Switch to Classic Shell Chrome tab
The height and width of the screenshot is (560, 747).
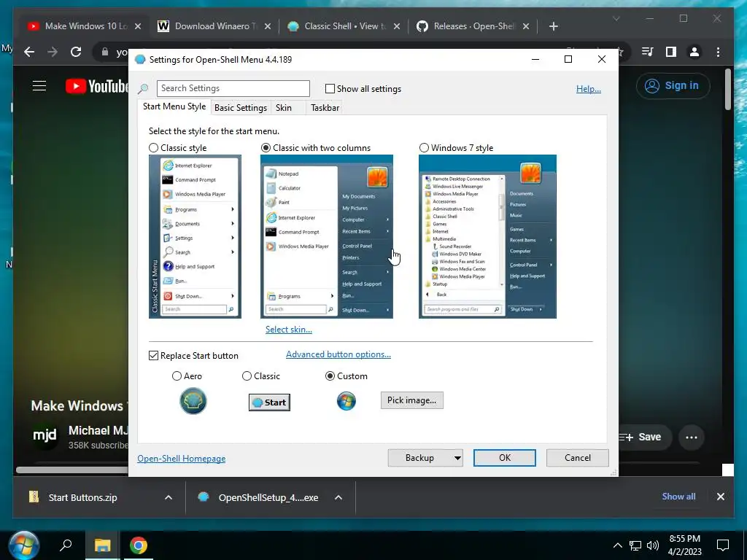pyautogui.click(x=343, y=26)
